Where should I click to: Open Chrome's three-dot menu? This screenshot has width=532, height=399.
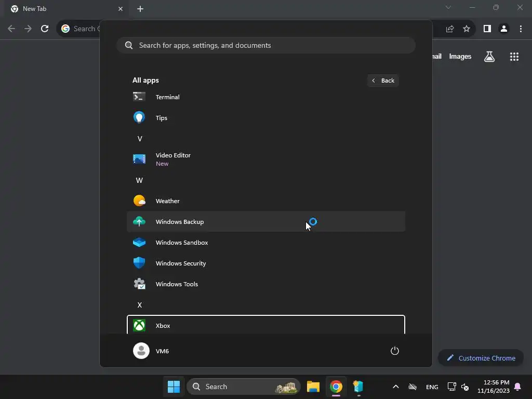coord(521,29)
